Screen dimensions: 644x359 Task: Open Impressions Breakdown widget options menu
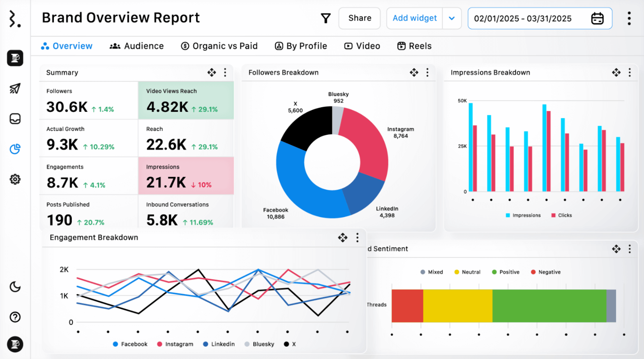(x=630, y=72)
